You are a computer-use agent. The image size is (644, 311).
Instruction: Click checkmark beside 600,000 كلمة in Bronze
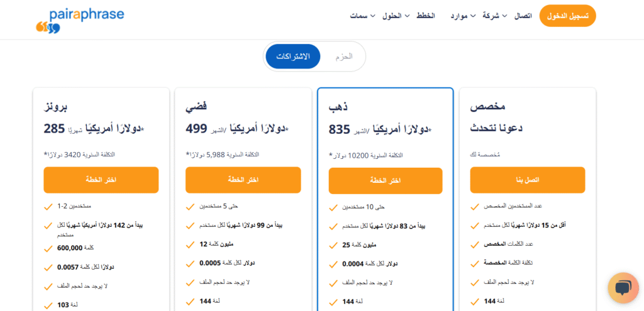point(48,248)
